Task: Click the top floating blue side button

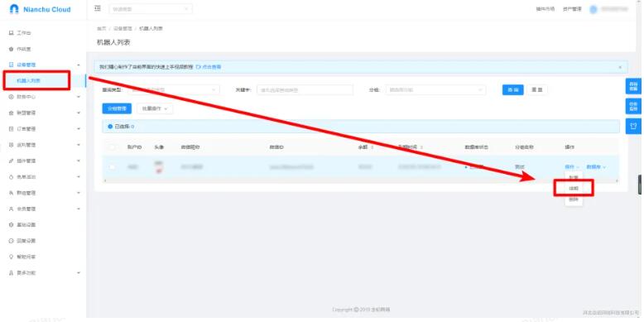Action: point(633,87)
